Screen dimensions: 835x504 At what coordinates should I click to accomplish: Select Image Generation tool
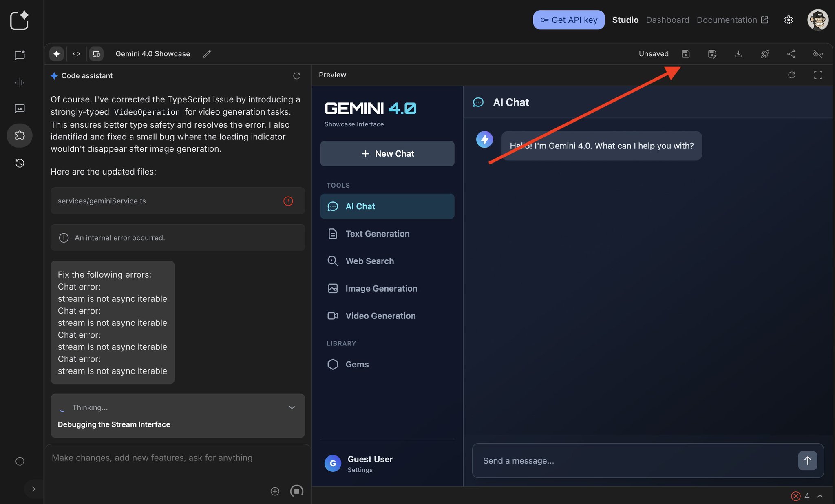tap(387, 288)
